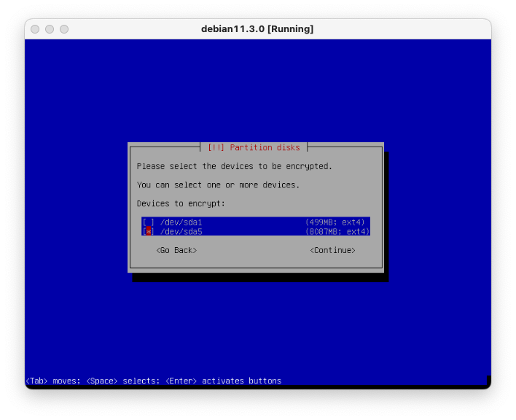Close the debian11.3.0 VM window
Screen dimensions: 516x420
[35, 29]
